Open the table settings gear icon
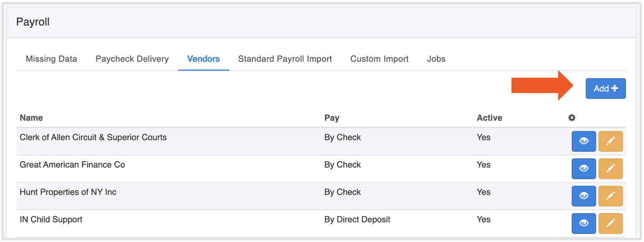Image resolution: width=644 pixels, height=242 pixels. coord(572,118)
